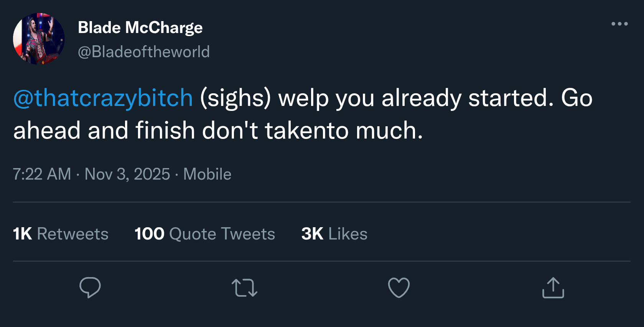Viewport: 644px width, 327px height.
Task: Open the share upload icon
Action: tap(553, 287)
